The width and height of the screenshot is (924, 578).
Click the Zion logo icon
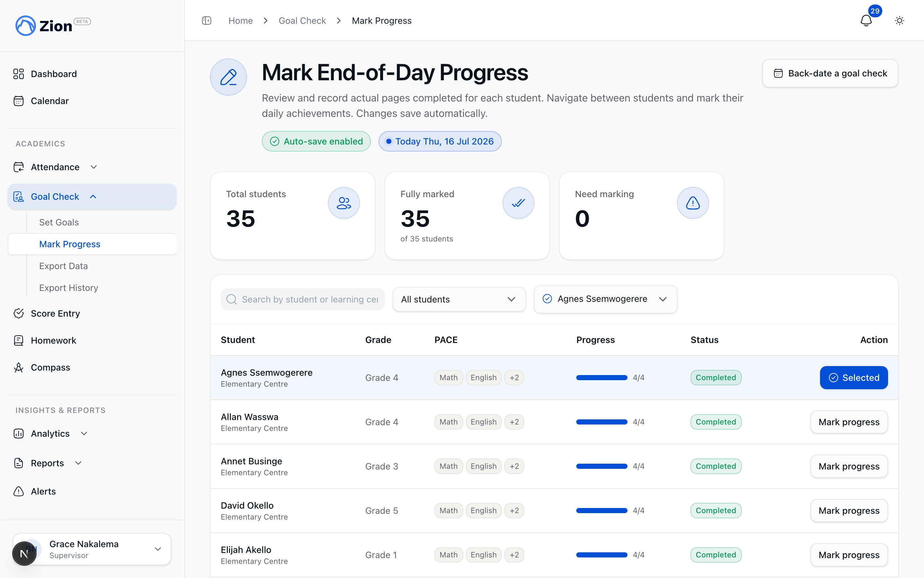26,26
